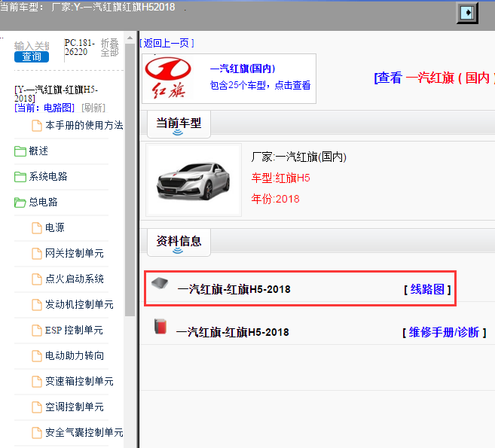The width and height of the screenshot is (495, 448).
Task: Click the blue 查询 search button
Action: [x=32, y=56]
